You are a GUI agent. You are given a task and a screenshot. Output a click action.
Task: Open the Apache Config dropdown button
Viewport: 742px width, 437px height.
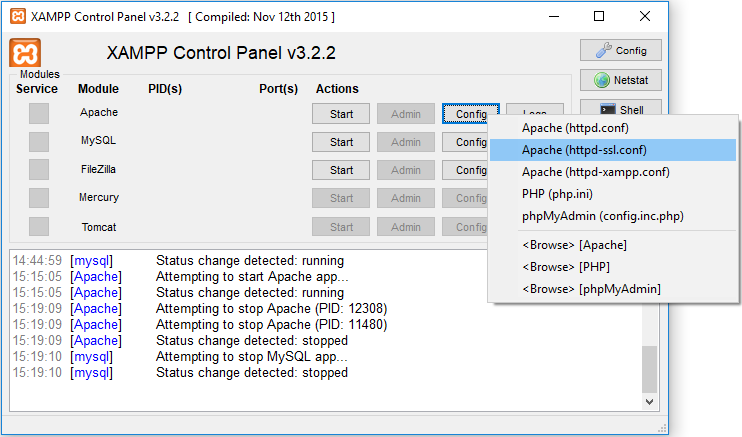470,114
